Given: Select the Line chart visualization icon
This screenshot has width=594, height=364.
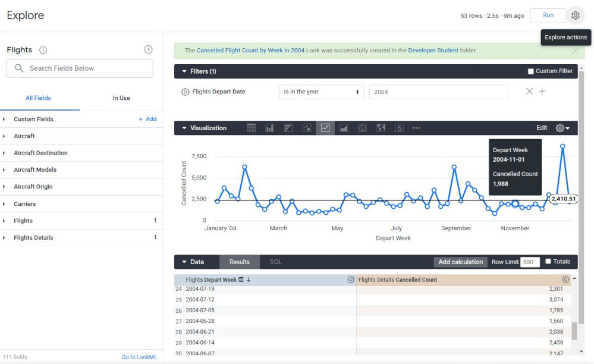Looking at the screenshot, I should (x=325, y=128).
